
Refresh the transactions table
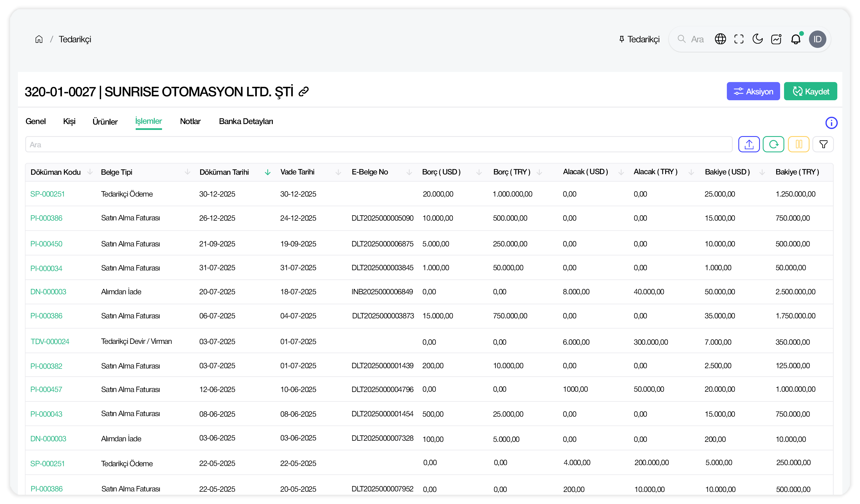773,144
